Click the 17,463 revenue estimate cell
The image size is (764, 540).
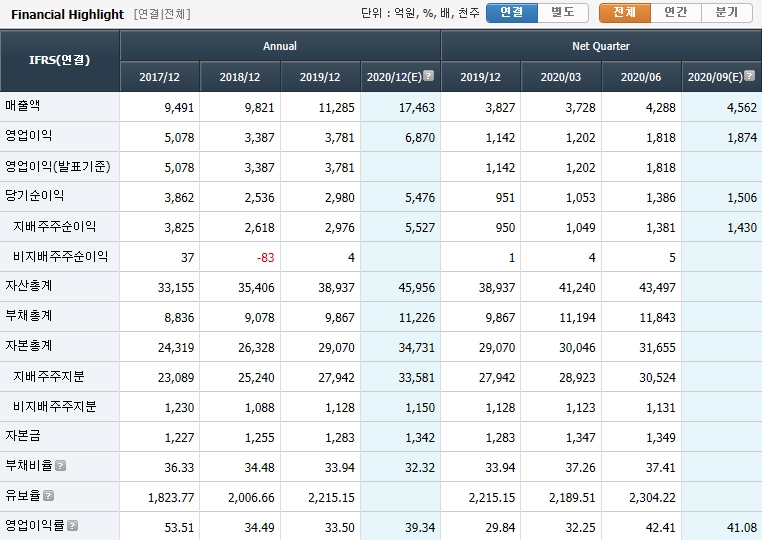[401, 107]
